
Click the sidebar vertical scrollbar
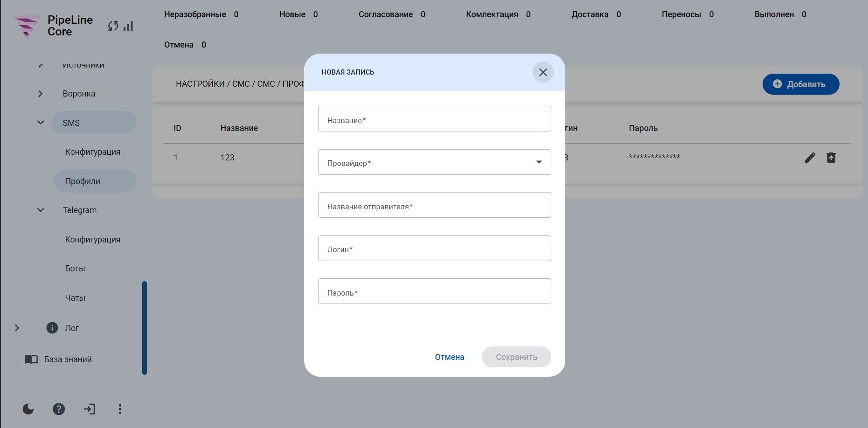(x=145, y=328)
